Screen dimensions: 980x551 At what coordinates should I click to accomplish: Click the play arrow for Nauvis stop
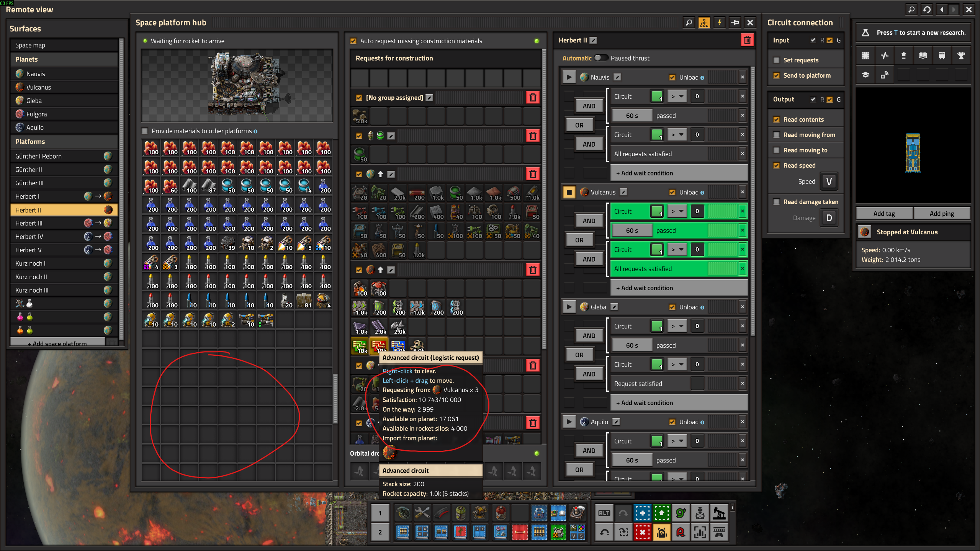tap(569, 77)
